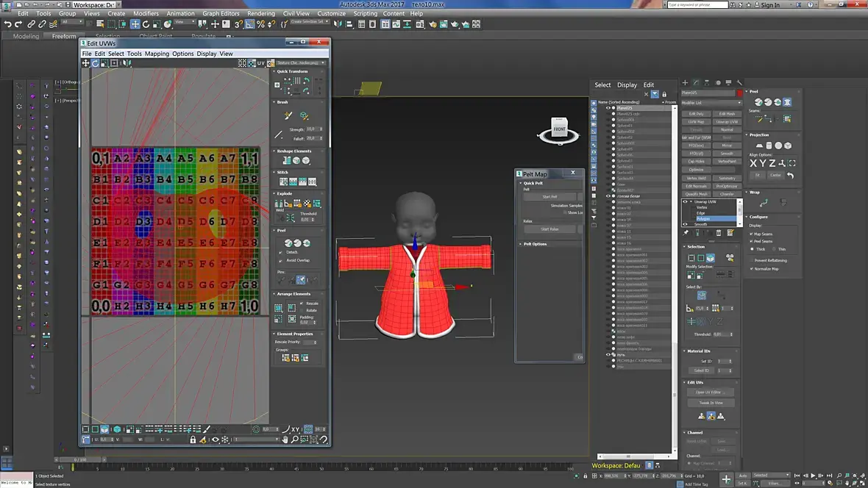Select the Paint Move brush in UVW editor
This screenshot has width=868, height=488.
288,115
